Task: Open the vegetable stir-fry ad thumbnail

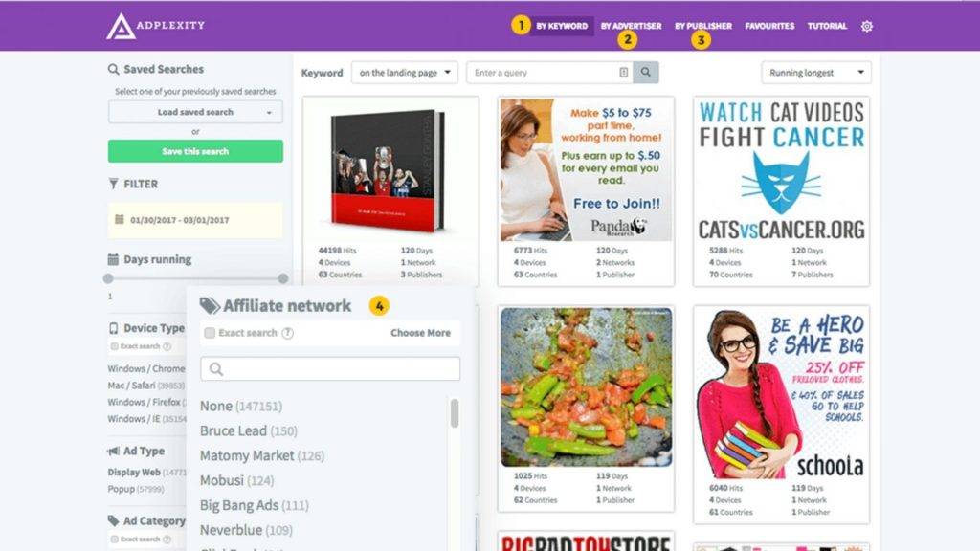Action: 587,387
